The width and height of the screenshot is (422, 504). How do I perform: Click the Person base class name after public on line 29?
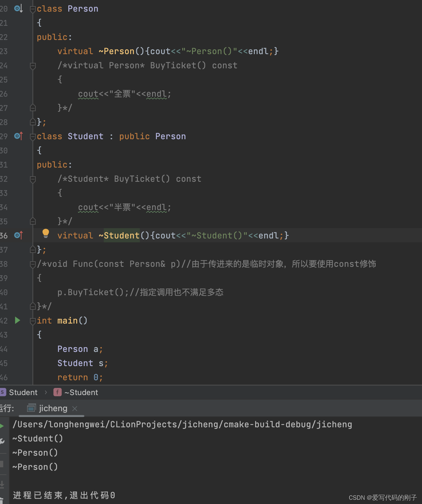[x=170, y=136]
